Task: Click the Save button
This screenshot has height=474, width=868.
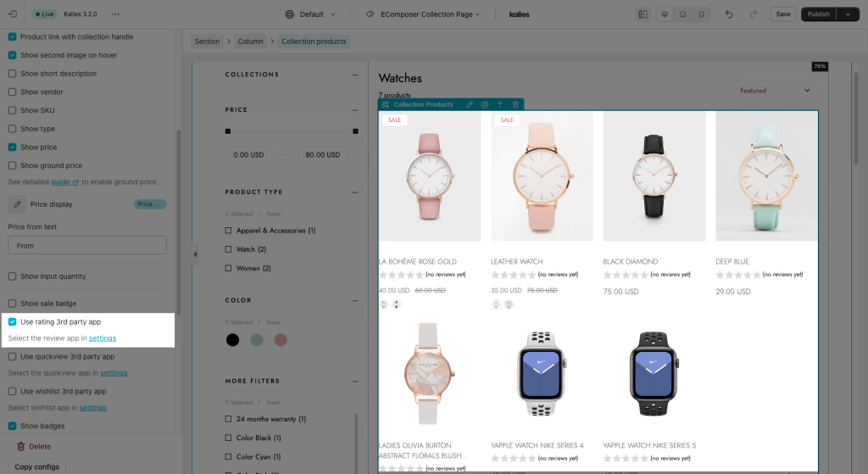Action: tap(783, 14)
